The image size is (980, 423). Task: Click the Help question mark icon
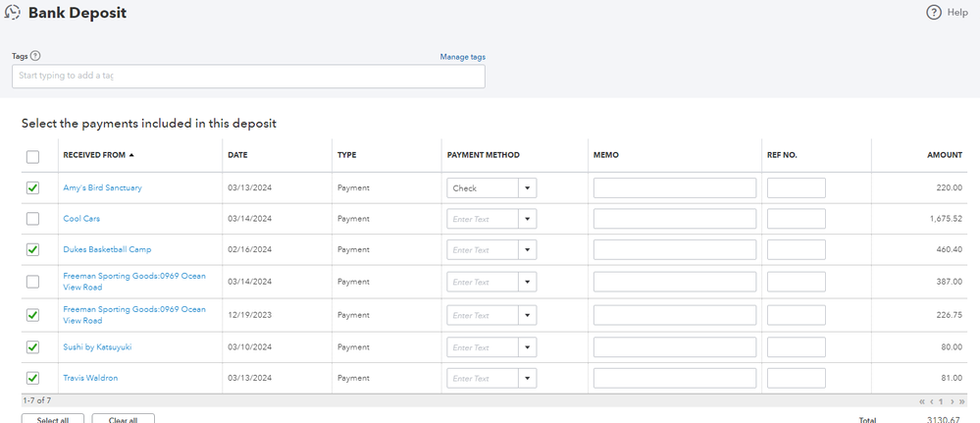click(934, 13)
